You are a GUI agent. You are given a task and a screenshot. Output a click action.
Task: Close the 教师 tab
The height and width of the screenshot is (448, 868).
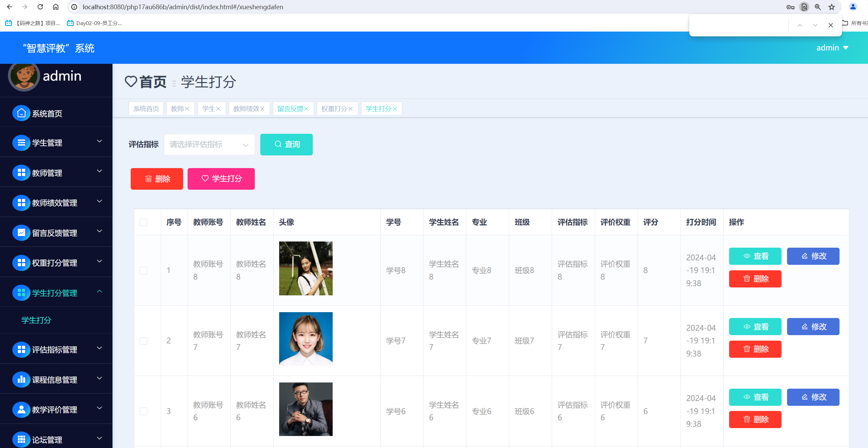[187, 109]
